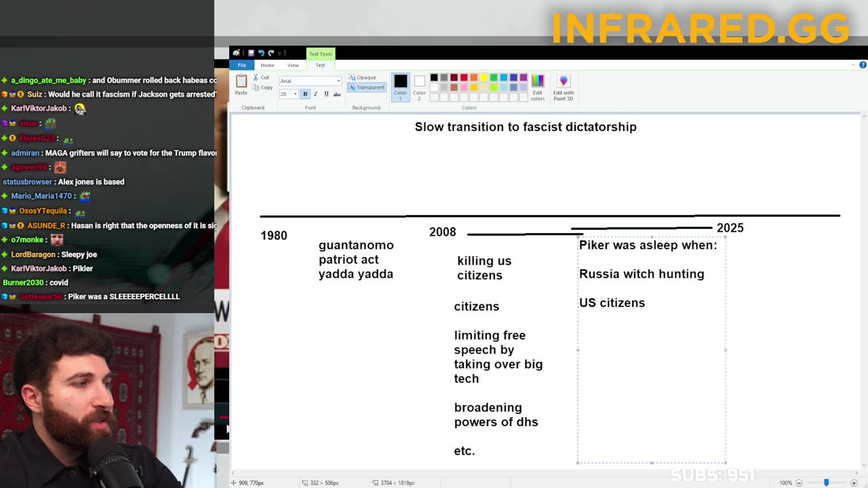The width and height of the screenshot is (868, 488).
Task: Pick the black color swatch in the palette
Action: tap(434, 78)
